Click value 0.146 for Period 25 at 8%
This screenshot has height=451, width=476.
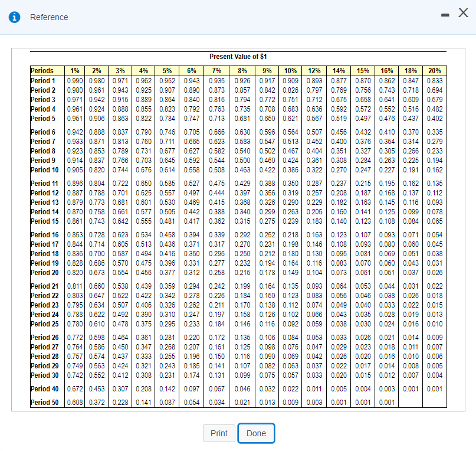coord(242,324)
